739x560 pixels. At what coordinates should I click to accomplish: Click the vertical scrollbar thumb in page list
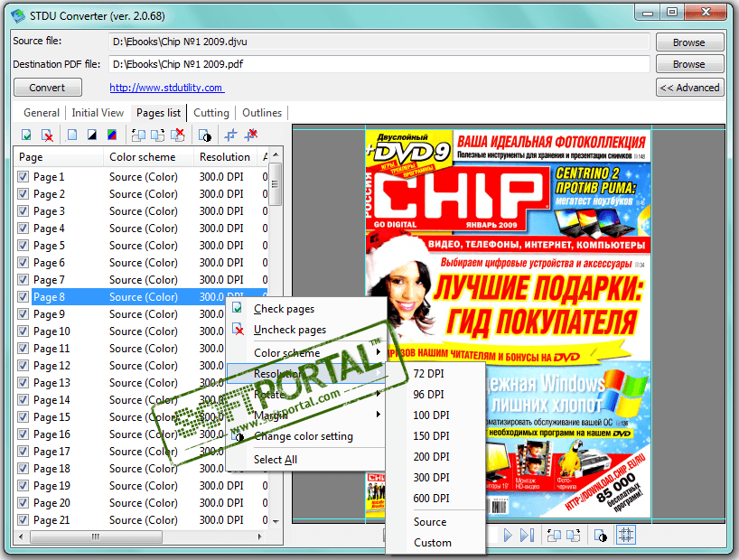point(276,184)
